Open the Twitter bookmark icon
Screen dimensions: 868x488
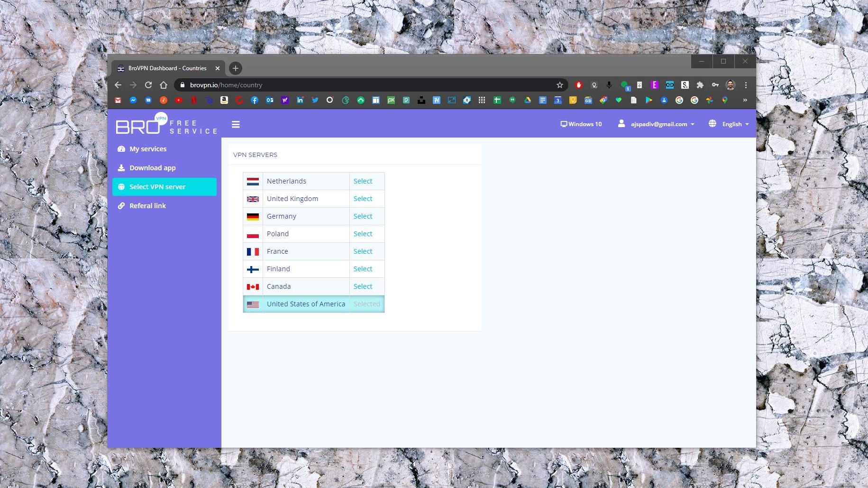tap(315, 100)
